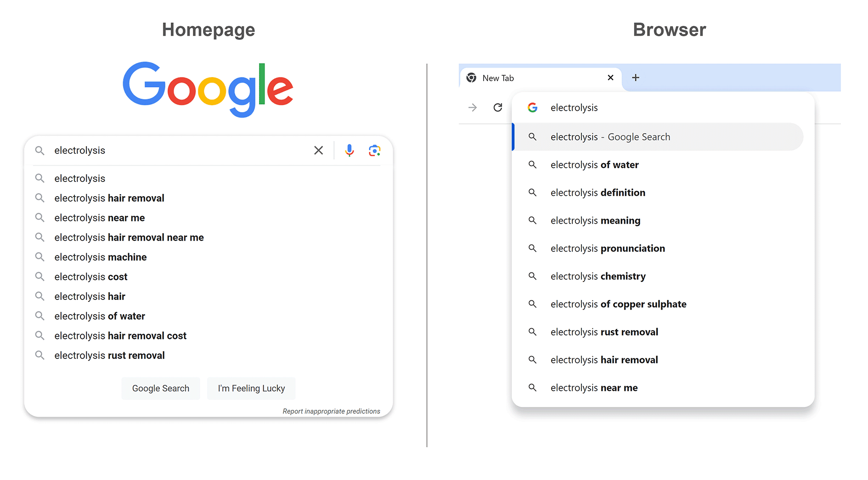Choose the electrolysis of copper sulphate suggestion
This screenshot has height=480, width=868.
[618, 304]
